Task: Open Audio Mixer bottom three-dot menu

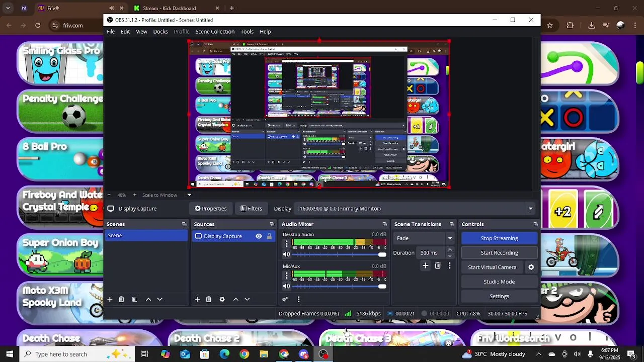Action: (x=298, y=299)
